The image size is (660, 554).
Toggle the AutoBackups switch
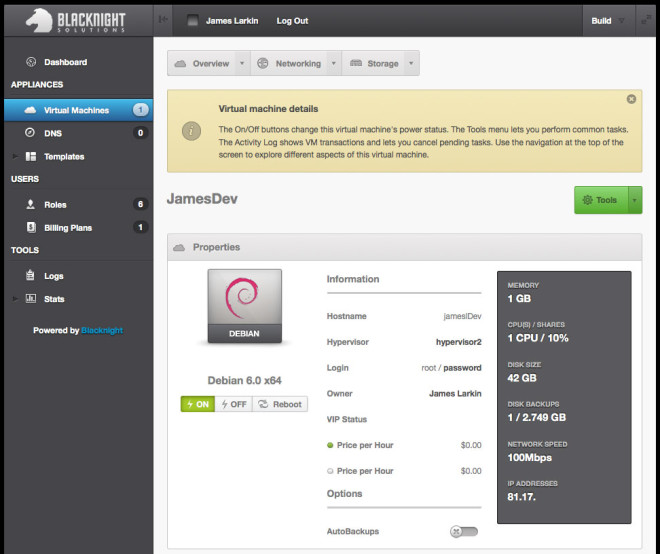463,531
